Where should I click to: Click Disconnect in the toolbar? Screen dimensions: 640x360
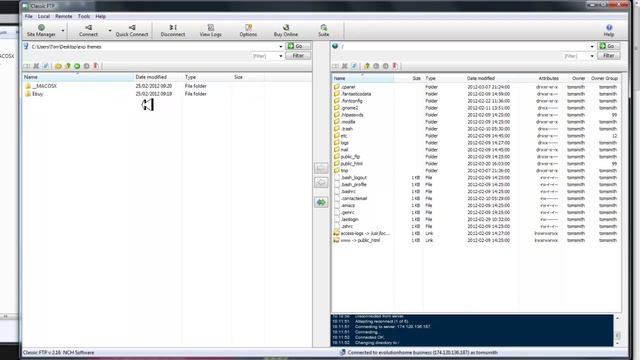pos(173,31)
